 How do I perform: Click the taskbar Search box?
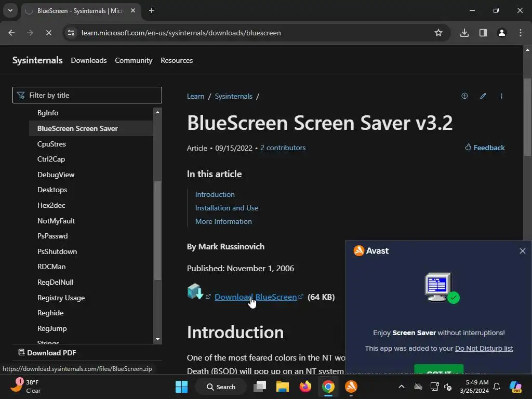(221, 387)
